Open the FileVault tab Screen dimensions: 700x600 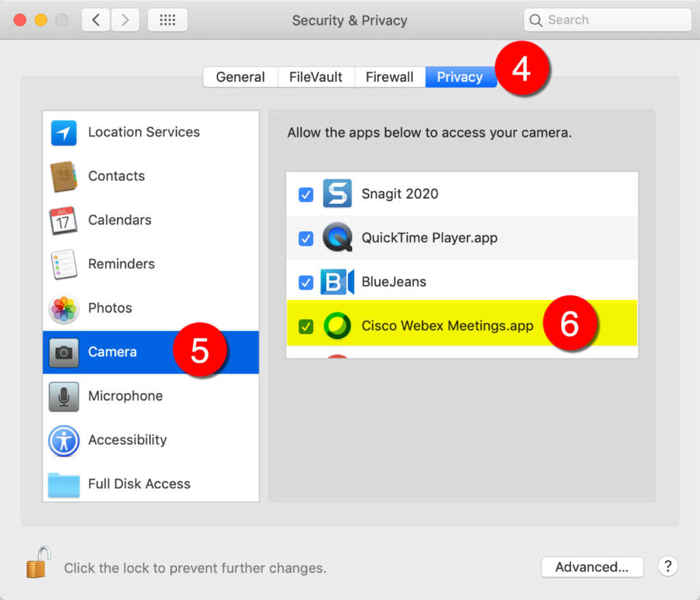[316, 77]
